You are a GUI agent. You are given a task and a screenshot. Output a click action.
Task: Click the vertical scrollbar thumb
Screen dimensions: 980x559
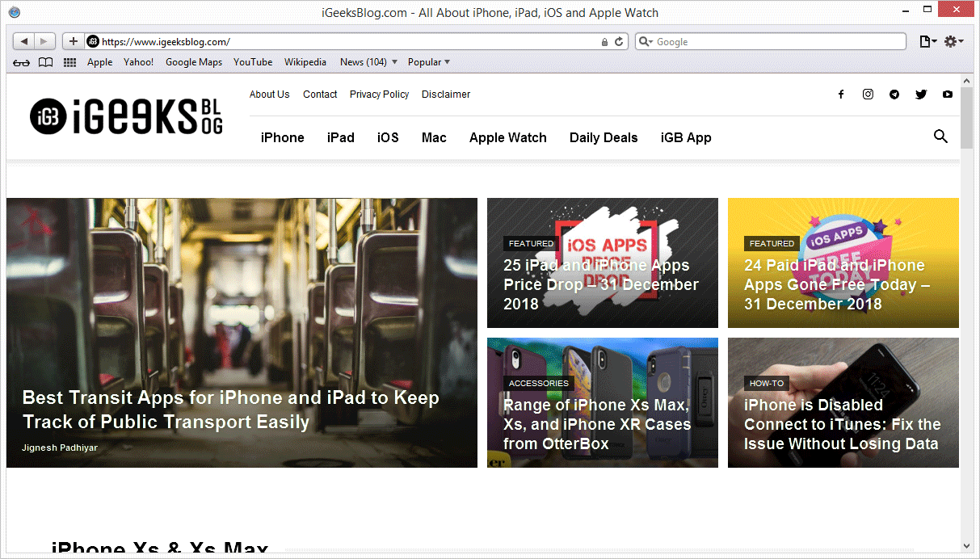(x=967, y=117)
